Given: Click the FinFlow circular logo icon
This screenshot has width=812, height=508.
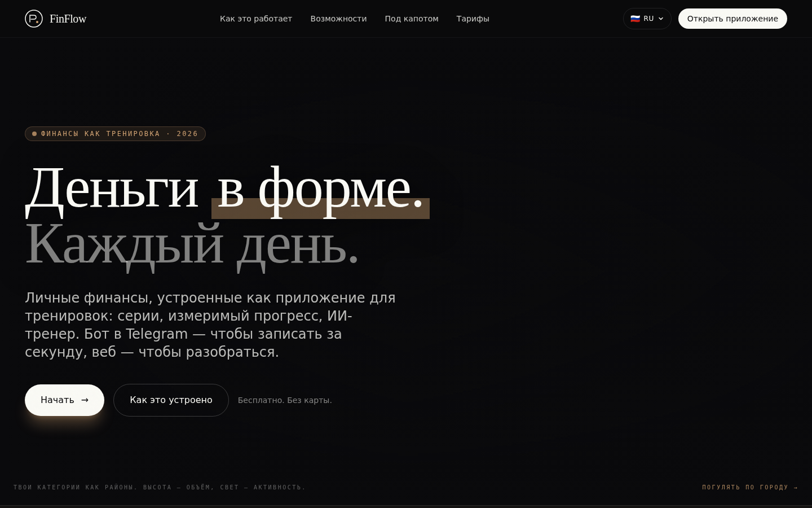Looking at the screenshot, I should point(34,19).
